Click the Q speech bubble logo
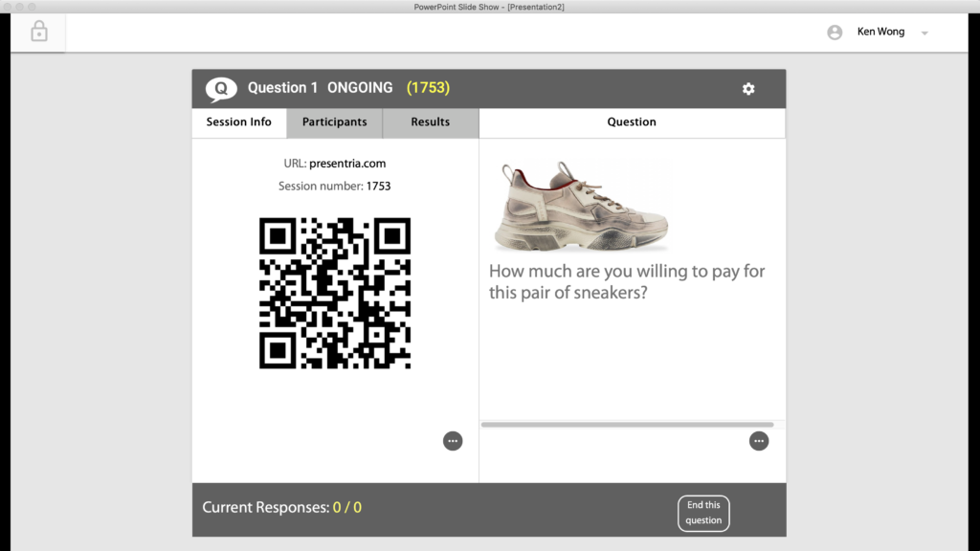Viewport: 980px width, 551px height. click(221, 89)
